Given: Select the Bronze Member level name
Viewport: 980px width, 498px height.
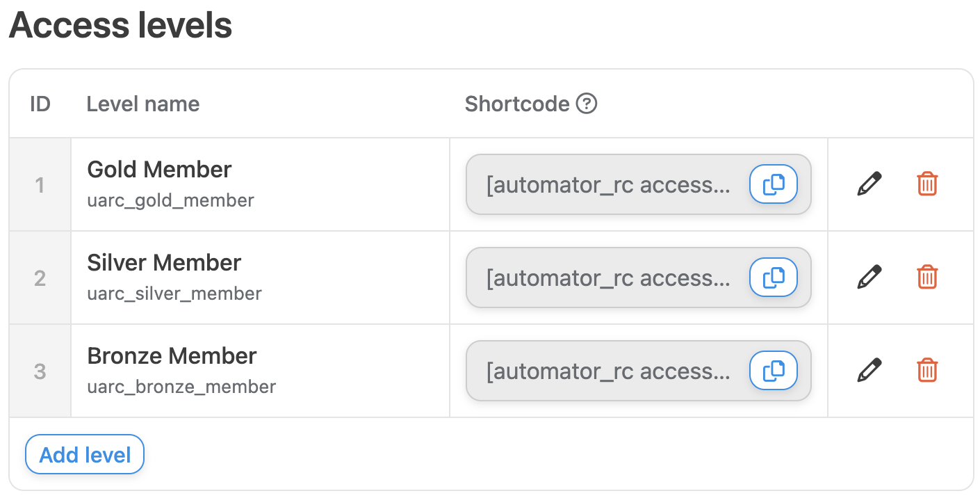Looking at the screenshot, I should click(172, 356).
